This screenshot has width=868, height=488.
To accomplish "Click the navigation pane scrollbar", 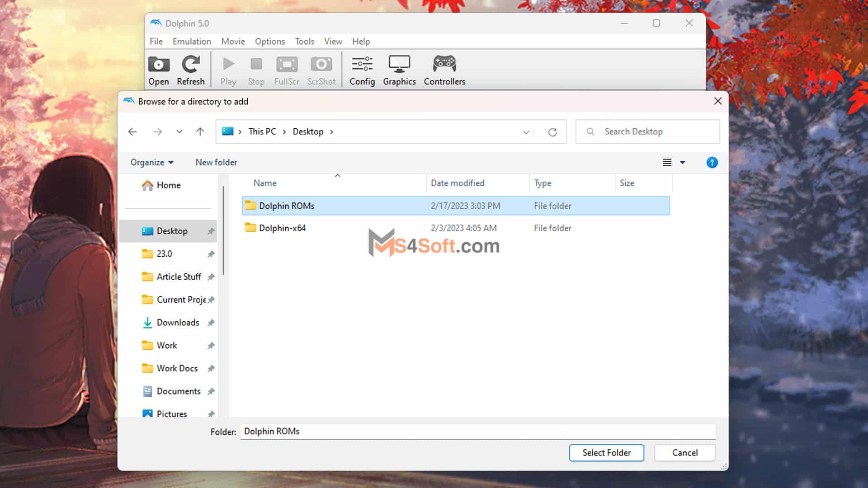I will click(223, 230).
